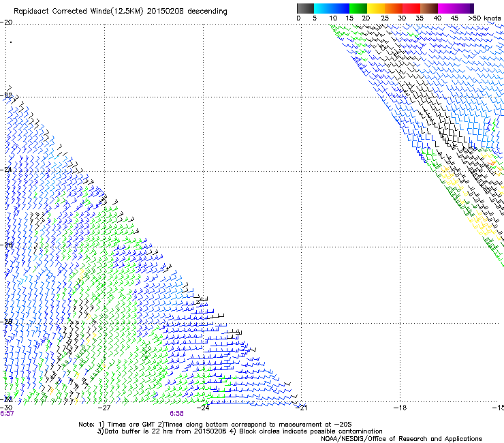Click the purple '8:58' time label
The image size is (504, 443).
[x=177, y=414]
